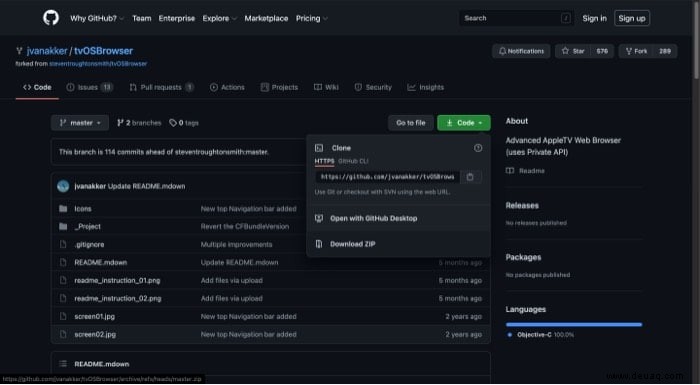Open the jvanakker owner link
The height and width of the screenshot is (385, 700).
pyautogui.click(x=47, y=50)
